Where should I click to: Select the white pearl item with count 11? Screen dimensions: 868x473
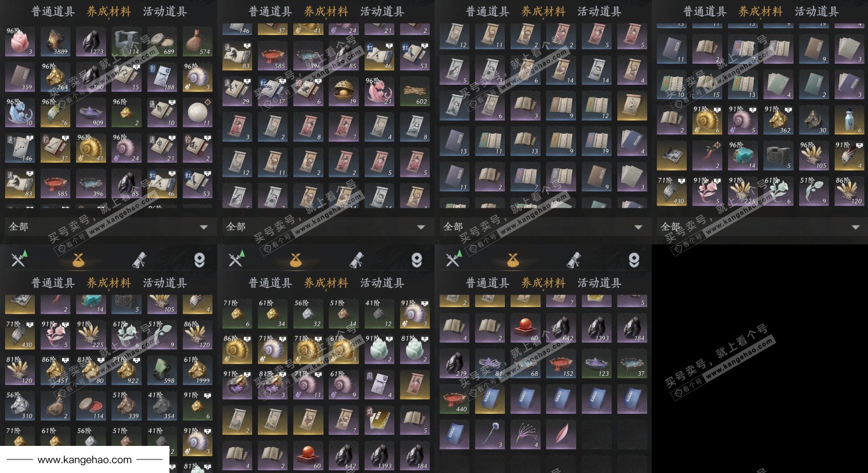coord(198,112)
